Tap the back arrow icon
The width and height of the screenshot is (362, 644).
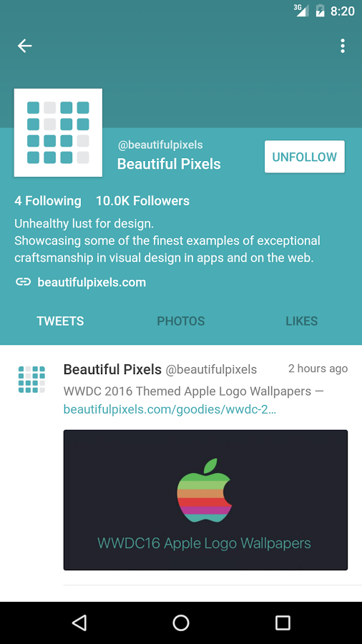(24, 46)
